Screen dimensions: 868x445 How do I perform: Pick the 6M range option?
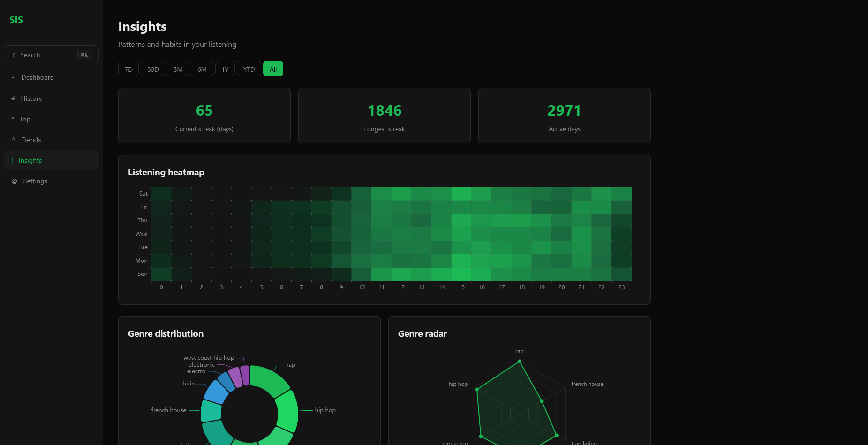(202, 69)
